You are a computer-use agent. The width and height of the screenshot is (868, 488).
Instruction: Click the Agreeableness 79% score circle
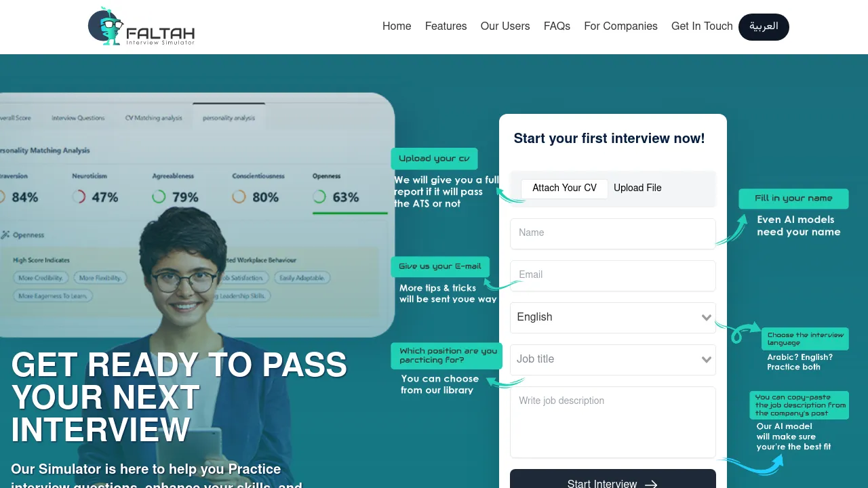(x=159, y=197)
